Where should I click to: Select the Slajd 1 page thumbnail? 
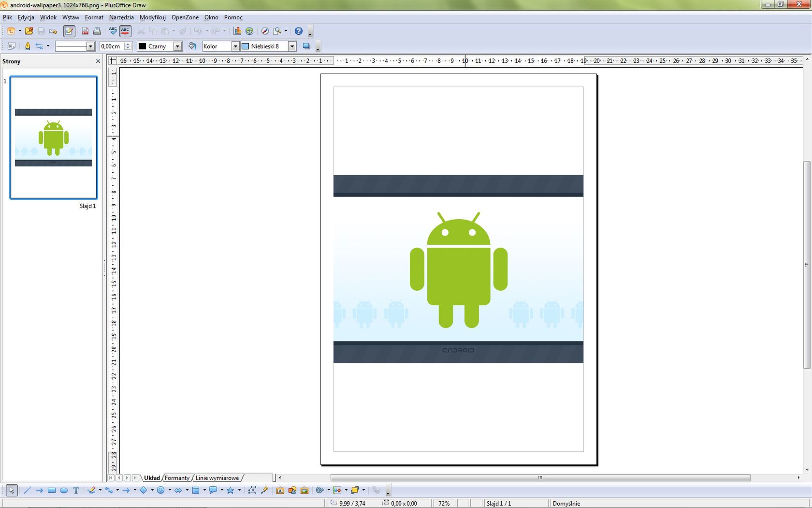54,137
